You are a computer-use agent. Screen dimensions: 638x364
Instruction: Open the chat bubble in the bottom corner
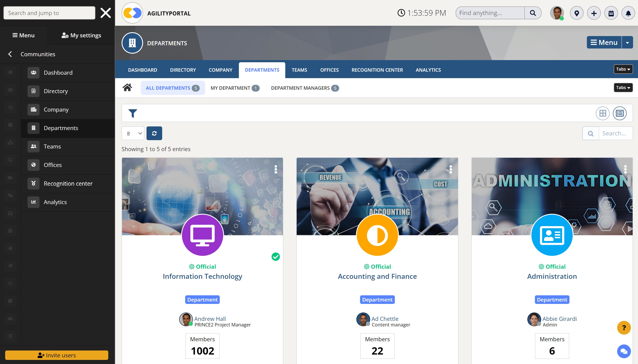tap(624, 351)
